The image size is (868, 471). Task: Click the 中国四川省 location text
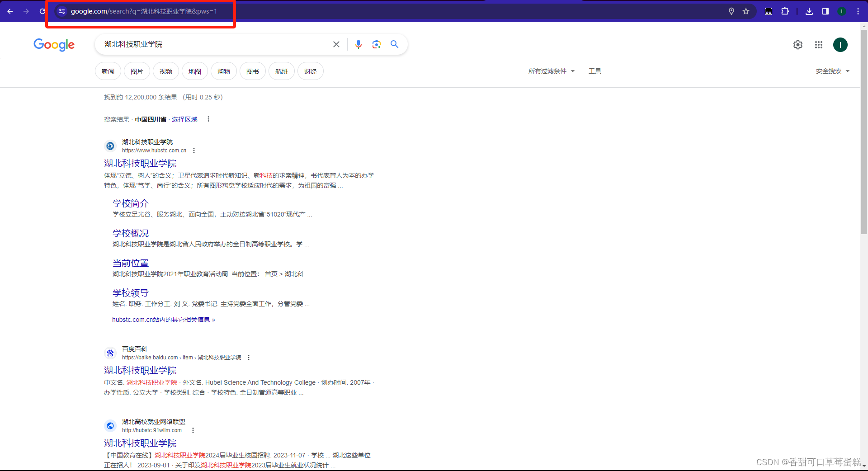151,119
